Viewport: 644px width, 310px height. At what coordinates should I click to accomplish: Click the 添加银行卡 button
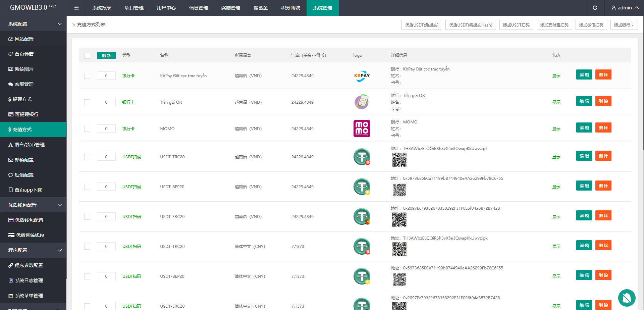(624, 24)
